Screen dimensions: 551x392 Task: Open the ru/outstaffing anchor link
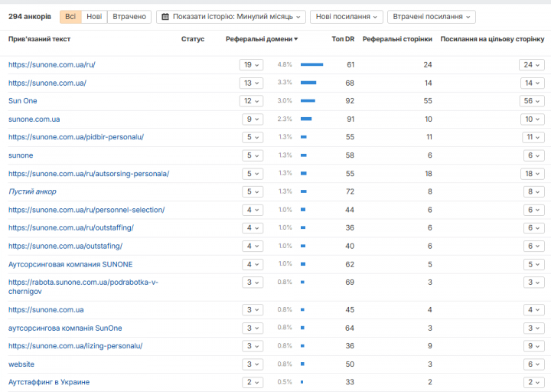click(x=71, y=228)
